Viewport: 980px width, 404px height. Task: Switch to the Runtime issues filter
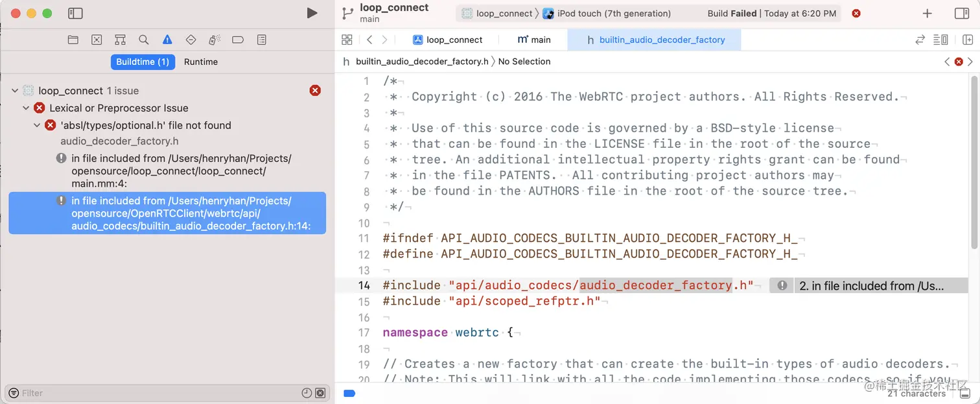pyautogui.click(x=201, y=62)
